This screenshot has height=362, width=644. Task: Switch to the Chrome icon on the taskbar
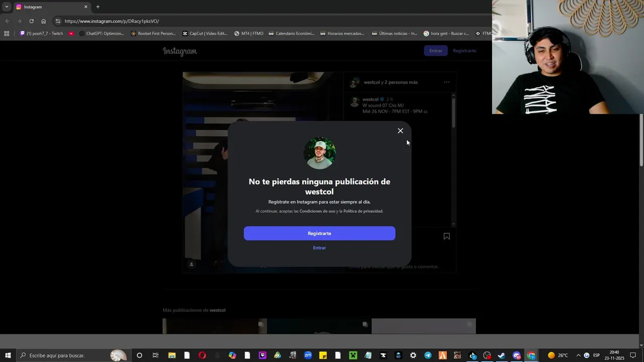[x=531, y=355]
